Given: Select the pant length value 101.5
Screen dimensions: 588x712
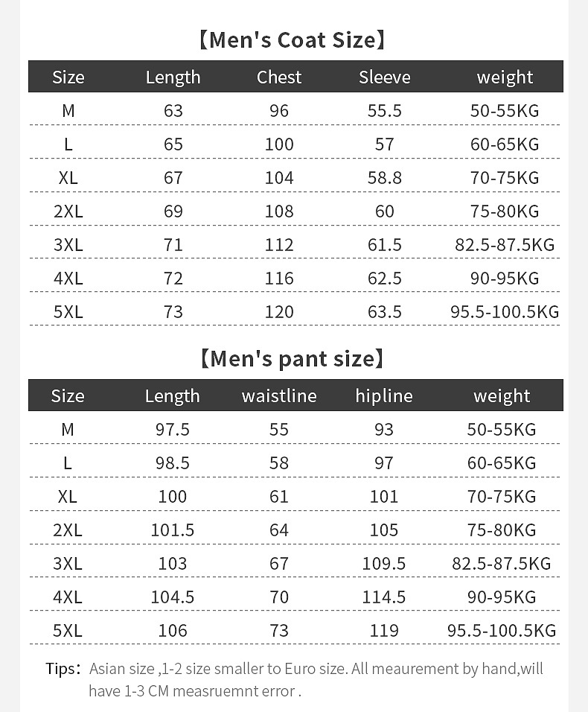Looking at the screenshot, I should tap(173, 530).
